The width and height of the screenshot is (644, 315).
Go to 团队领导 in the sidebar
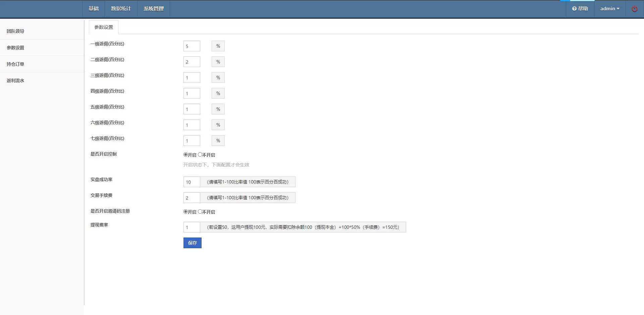point(15,31)
